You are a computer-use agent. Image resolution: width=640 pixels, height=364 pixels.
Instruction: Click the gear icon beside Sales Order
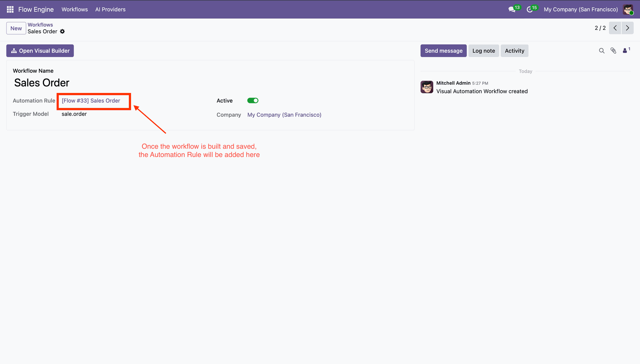coord(62,31)
